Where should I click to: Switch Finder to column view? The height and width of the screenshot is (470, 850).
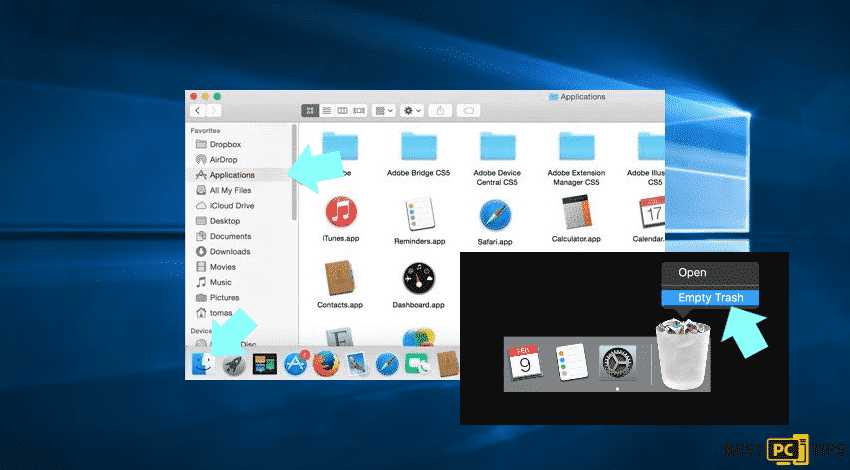tap(343, 111)
